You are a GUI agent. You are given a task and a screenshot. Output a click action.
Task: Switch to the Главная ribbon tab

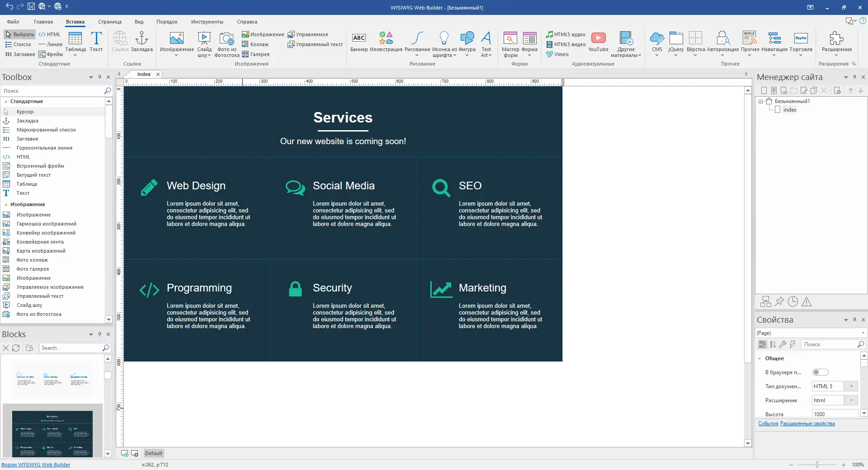click(x=43, y=22)
